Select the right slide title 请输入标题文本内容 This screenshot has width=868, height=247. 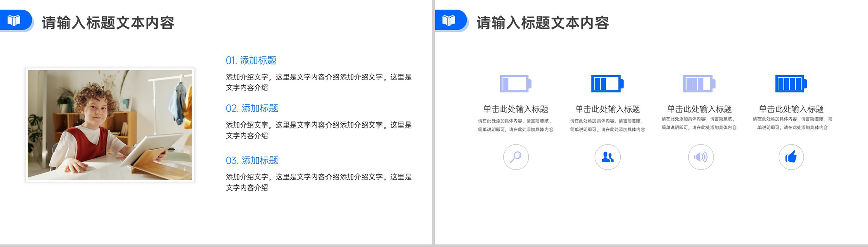point(543,23)
